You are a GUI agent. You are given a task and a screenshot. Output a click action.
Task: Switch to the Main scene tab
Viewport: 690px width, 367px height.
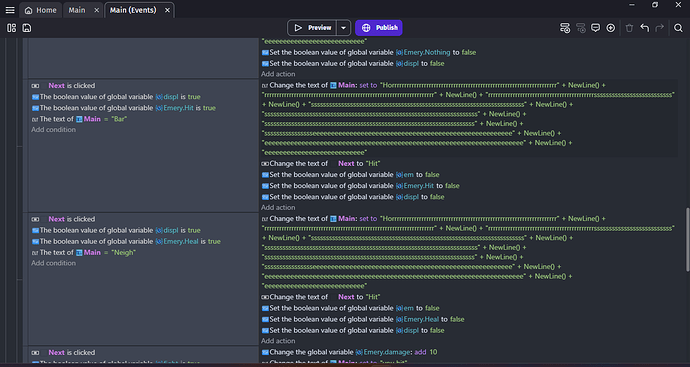[x=77, y=10]
